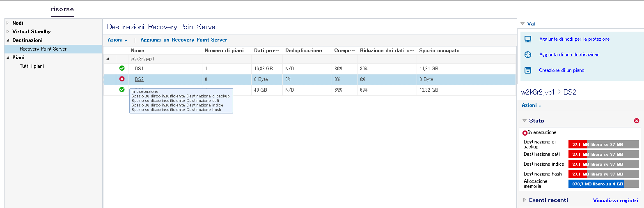Open Azioni dropdown in DS2 detail panel
Viewport: 644px width, 208px height.
[x=531, y=105]
